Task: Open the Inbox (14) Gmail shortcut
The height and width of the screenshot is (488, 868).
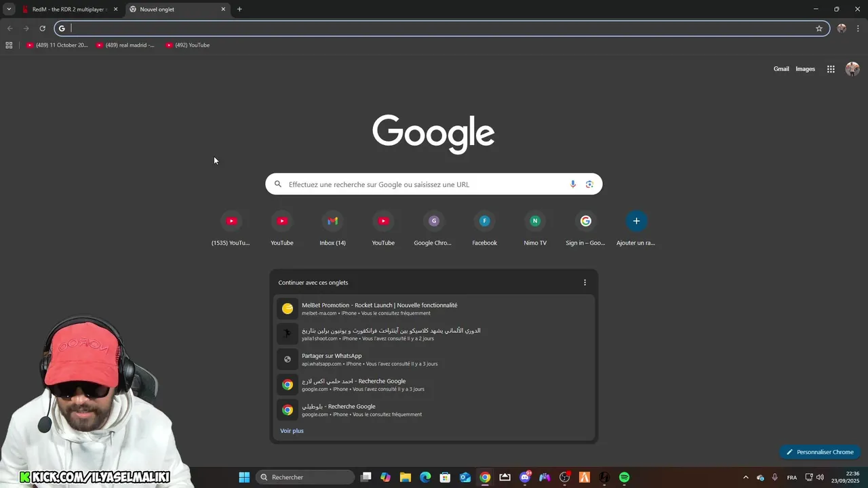Action: coord(332,229)
